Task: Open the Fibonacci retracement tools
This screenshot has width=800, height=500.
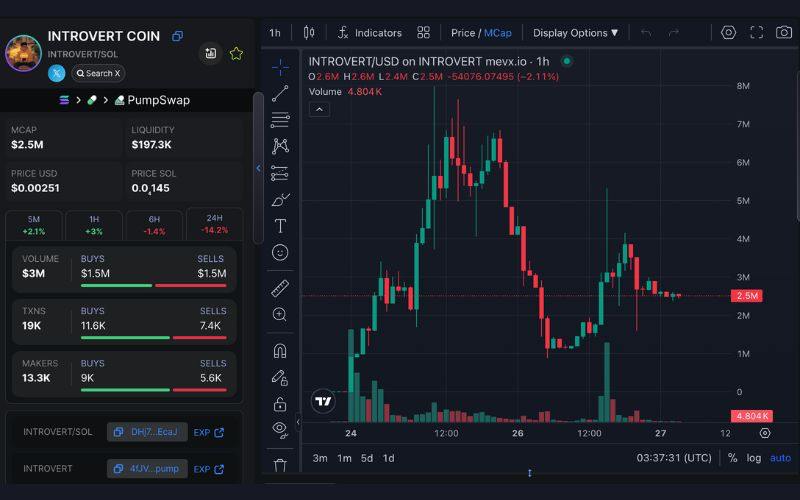Action: click(x=280, y=120)
